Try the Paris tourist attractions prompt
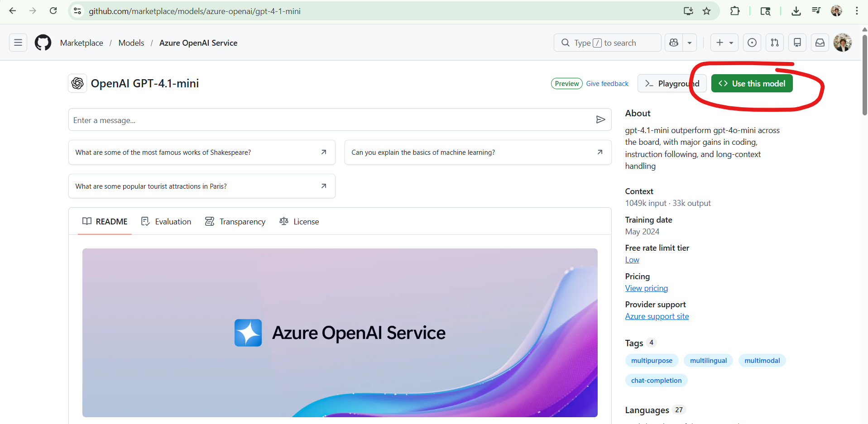 (x=202, y=186)
